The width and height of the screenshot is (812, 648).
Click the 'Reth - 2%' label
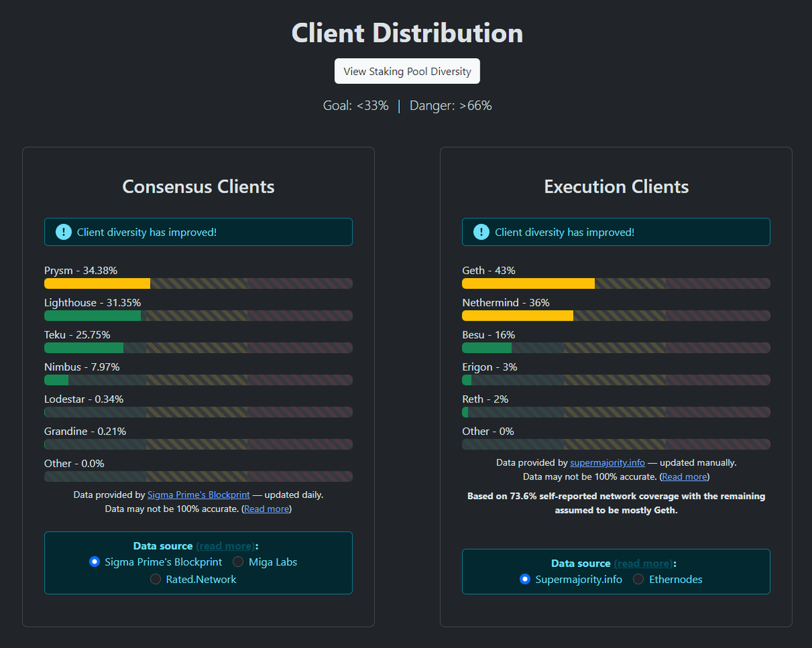(x=485, y=399)
